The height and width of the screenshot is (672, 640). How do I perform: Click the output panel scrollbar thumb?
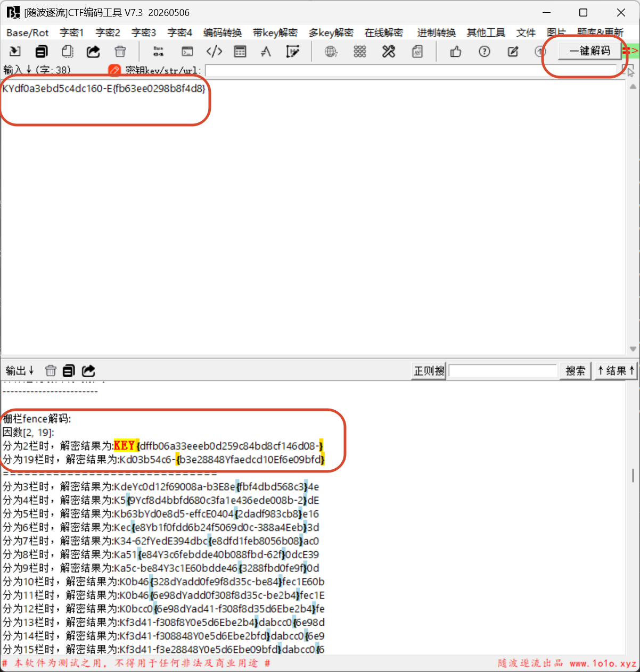(633, 475)
